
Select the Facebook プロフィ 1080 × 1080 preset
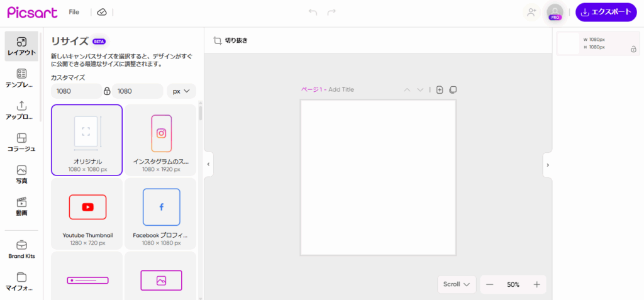[160, 214]
